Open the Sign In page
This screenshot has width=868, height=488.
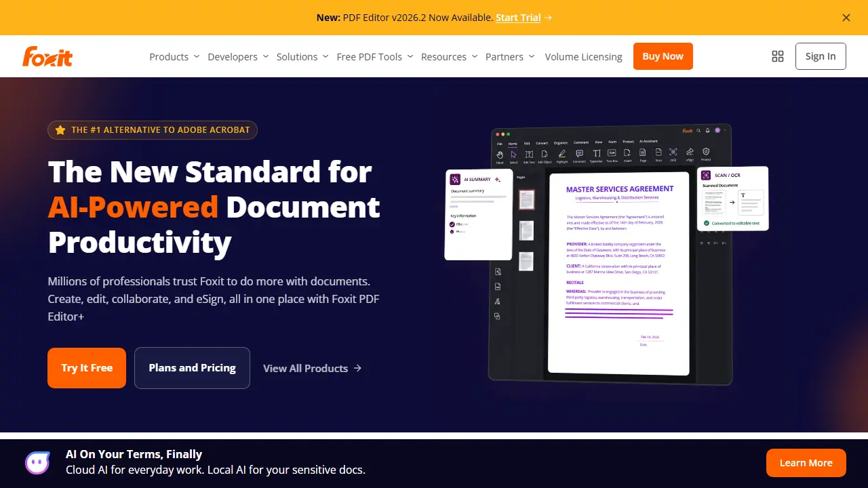coord(821,56)
